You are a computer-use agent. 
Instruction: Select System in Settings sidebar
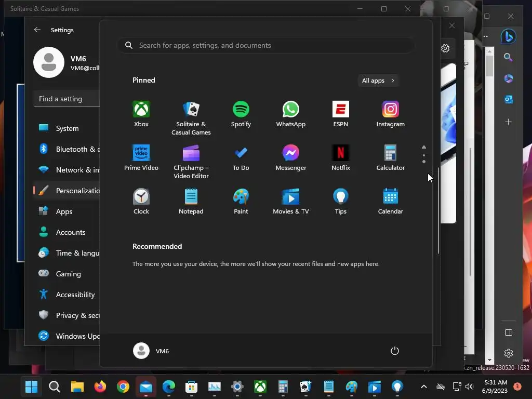click(x=67, y=128)
